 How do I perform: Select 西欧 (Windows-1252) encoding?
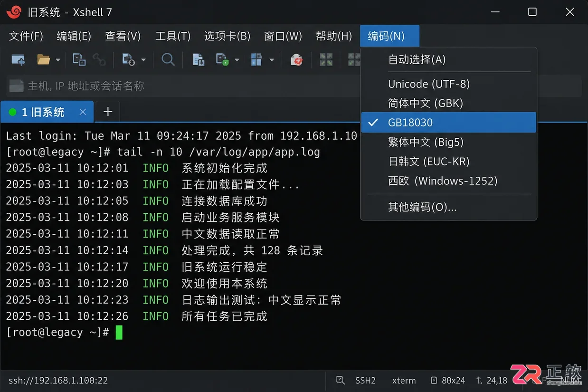(449, 181)
